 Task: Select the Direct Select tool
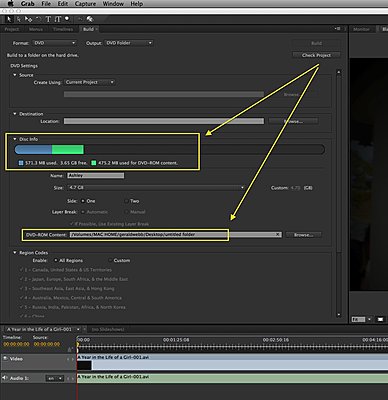[19, 19]
